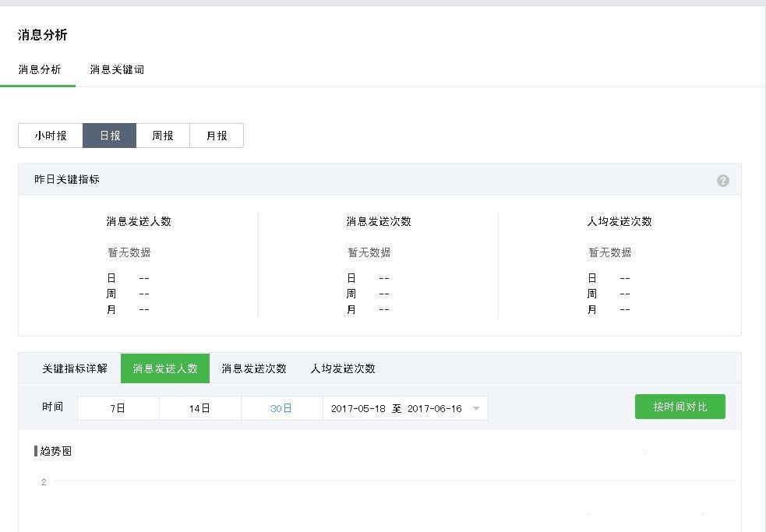Click the 按时间对比 compare button
The height and width of the screenshot is (532, 766).
680,407
